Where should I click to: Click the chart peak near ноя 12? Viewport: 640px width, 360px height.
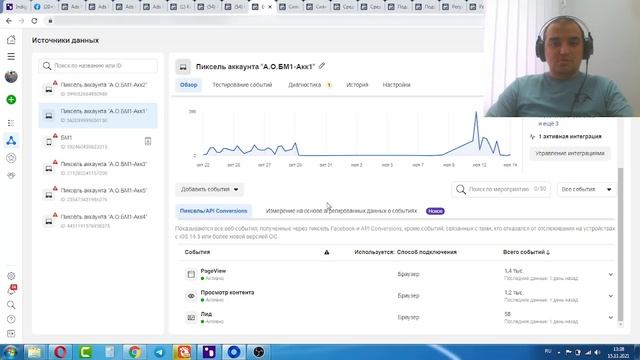coord(476,112)
